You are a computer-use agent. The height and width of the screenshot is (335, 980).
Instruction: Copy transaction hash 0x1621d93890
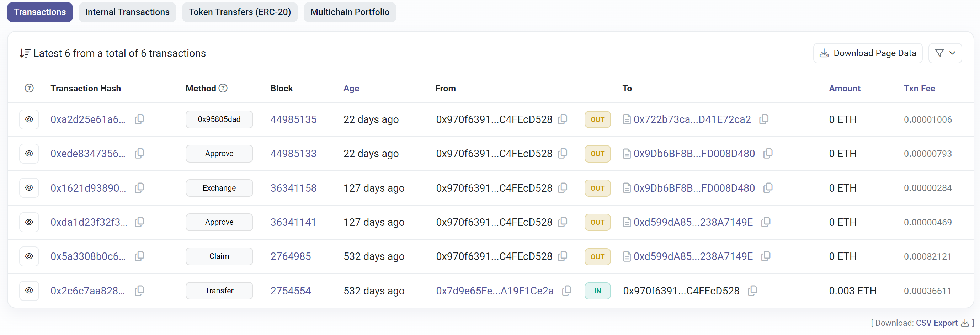[140, 188]
